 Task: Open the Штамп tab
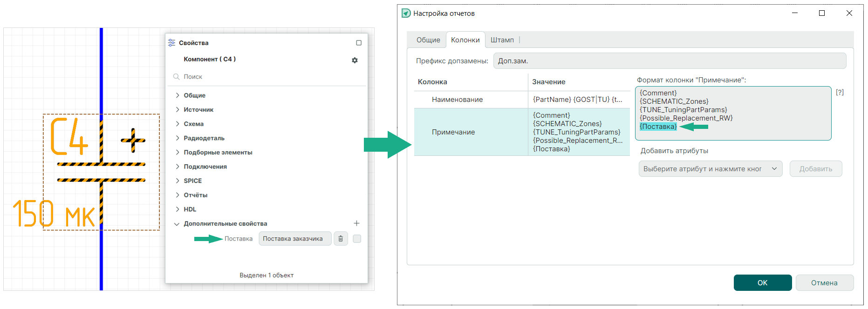(502, 40)
